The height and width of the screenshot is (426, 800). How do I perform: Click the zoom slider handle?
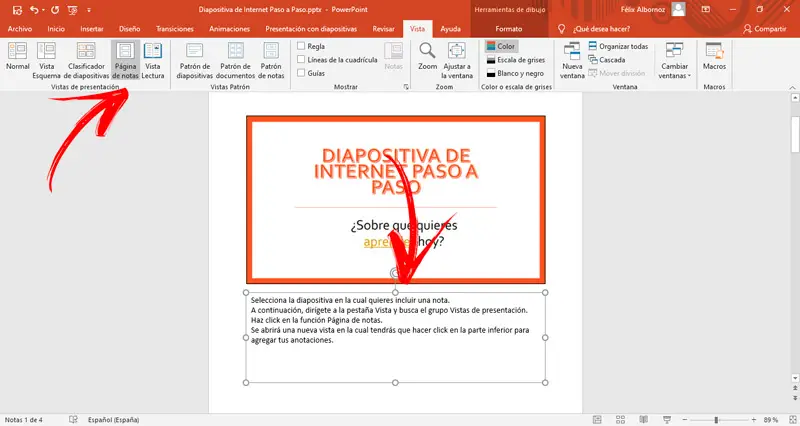coord(716,420)
